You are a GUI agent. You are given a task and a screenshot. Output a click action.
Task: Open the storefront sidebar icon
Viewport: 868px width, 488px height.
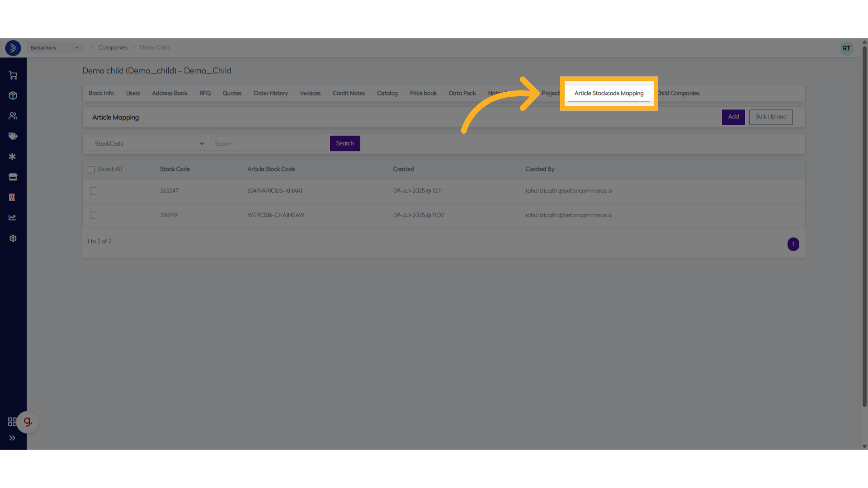pos(13,177)
